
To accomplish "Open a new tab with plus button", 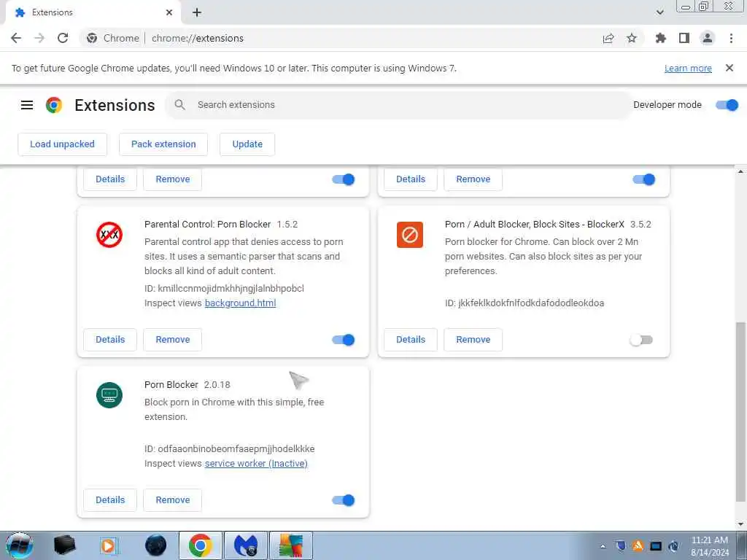I will pos(197,13).
